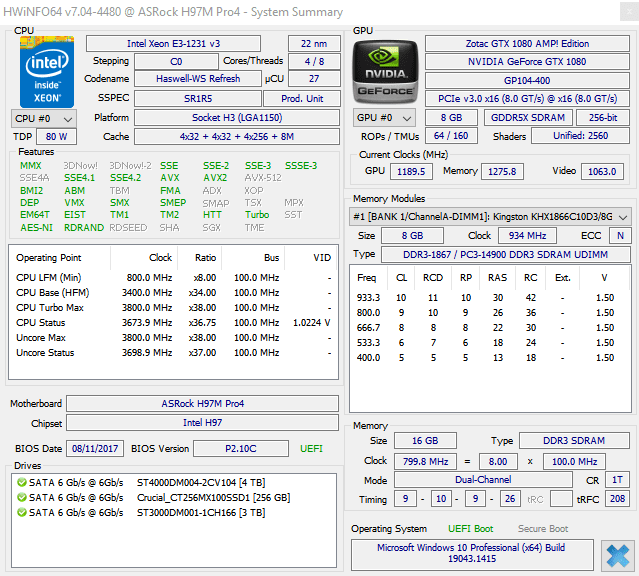Click the Intel Inside Xeon logo
This screenshot has width=639, height=576.
pos(47,72)
